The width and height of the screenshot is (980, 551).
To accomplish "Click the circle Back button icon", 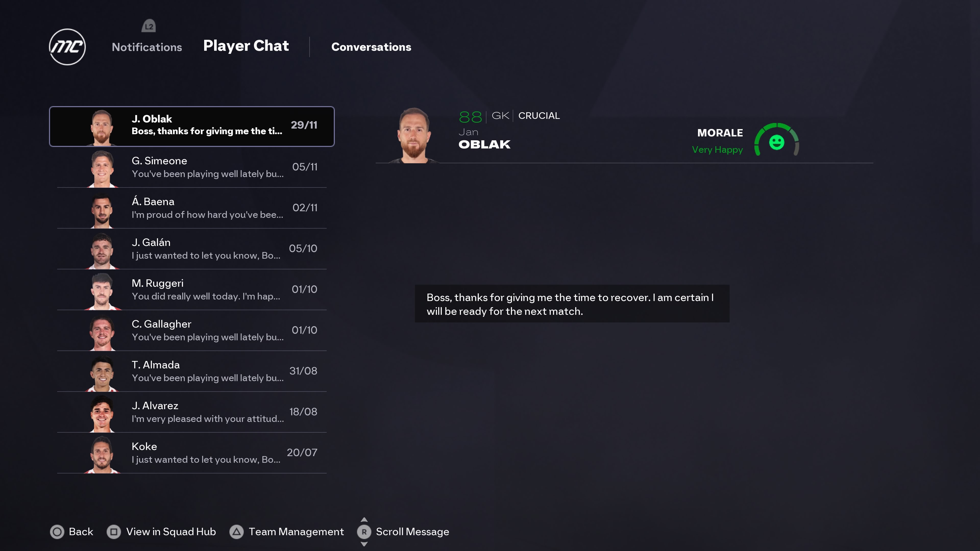I will (57, 532).
